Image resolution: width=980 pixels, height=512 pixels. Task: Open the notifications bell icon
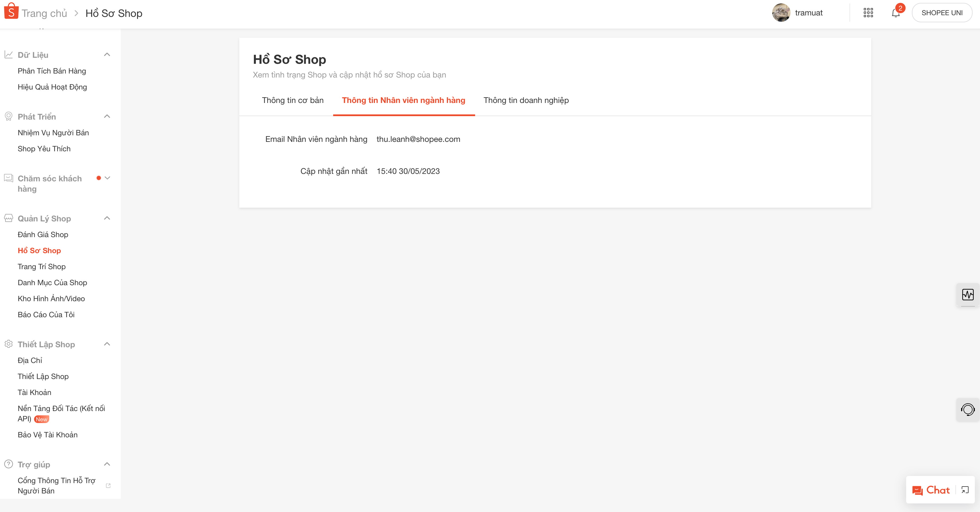coord(896,13)
